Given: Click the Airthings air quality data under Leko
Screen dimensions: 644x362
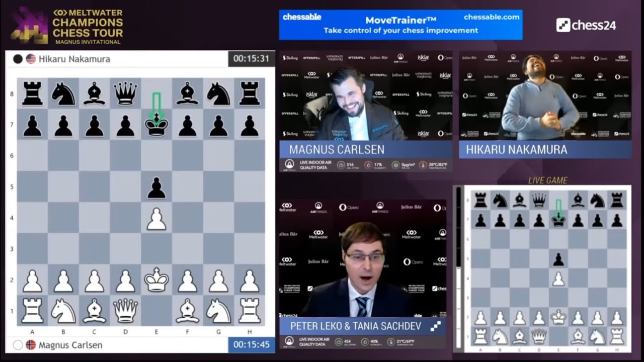Looking at the screenshot, I should click(x=362, y=342).
